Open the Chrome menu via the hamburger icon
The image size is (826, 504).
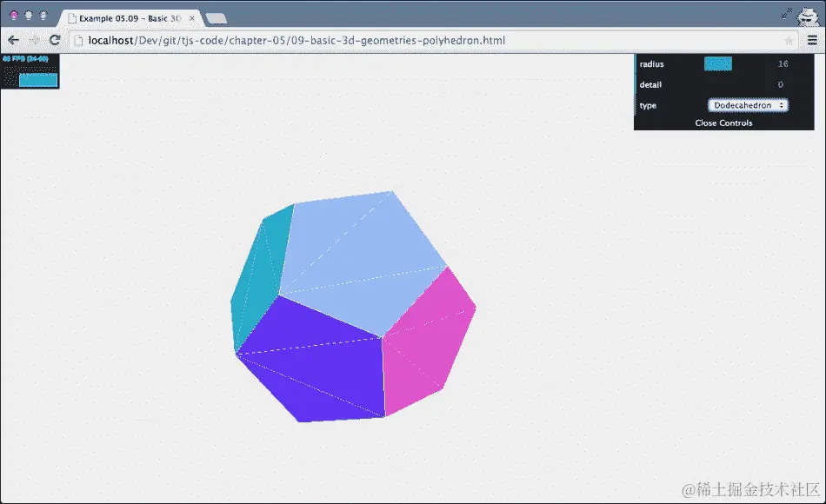(814, 39)
